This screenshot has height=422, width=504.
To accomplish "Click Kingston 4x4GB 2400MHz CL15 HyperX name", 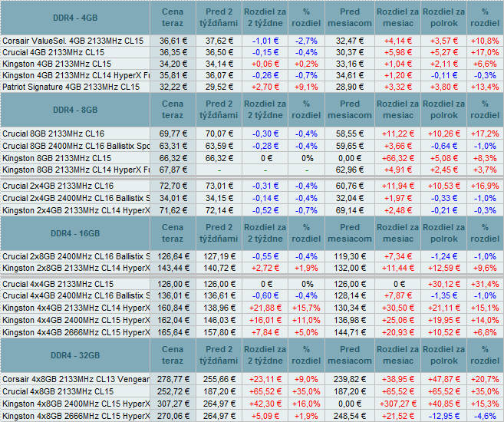I will pos(76,320).
